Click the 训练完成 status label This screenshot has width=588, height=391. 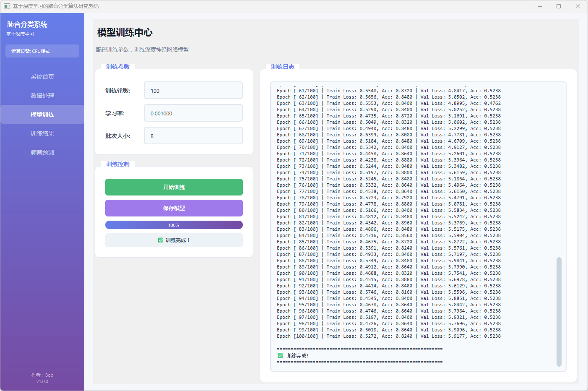(177, 240)
